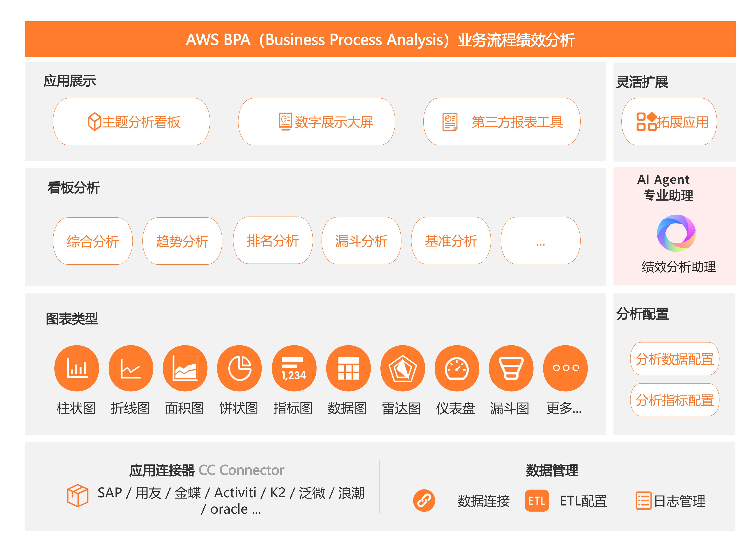The width and height of the screenshot is (756, 547).
Task: Open 主题分析看板 button
Action: click(x=131, y=122)
